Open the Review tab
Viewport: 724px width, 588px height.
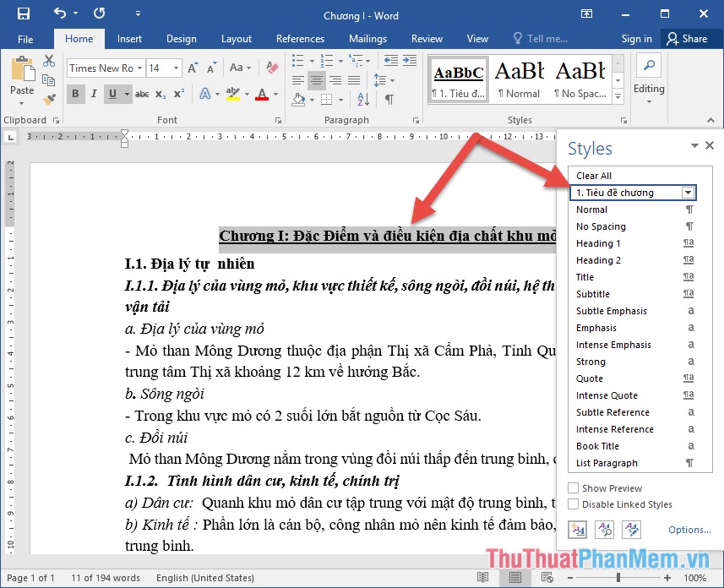tap(427, 38)
